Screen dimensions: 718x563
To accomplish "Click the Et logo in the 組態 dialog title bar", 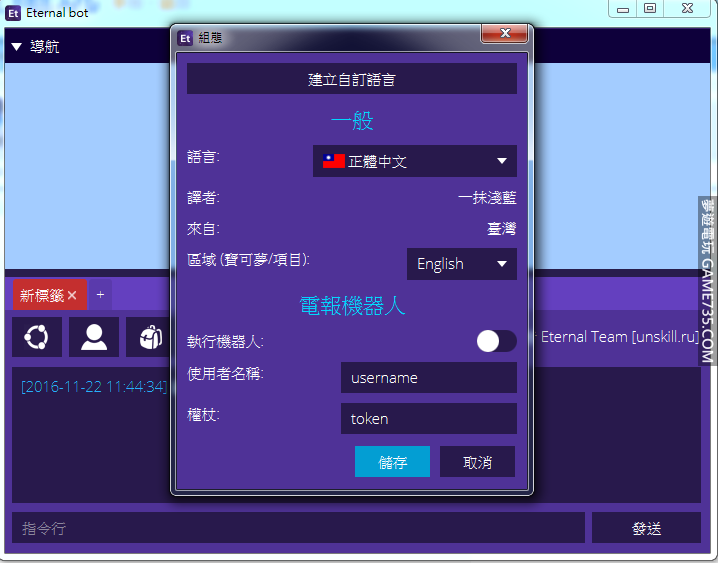I will click(x=185, y=38).
